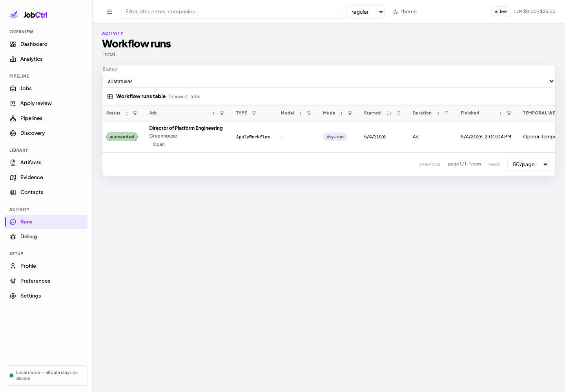Toggle the theme button
Viewport: 565px width, 392px height.
click(405, 12)
